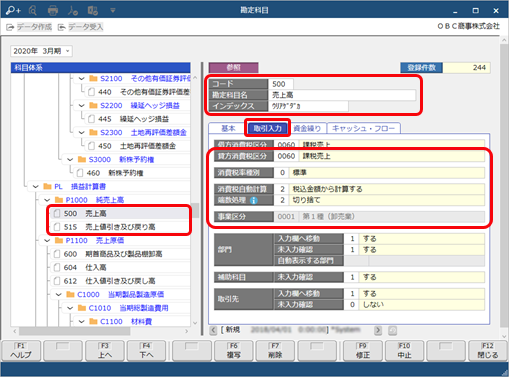Click the F7 削除 function key
Screen dimensions: 510x377
[x=275, y=350]
